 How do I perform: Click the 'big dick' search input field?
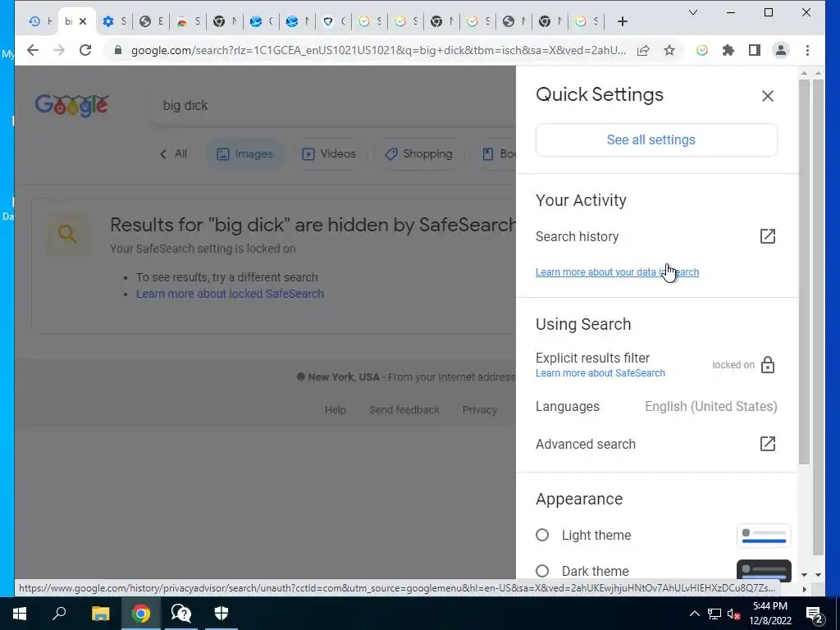332,106
